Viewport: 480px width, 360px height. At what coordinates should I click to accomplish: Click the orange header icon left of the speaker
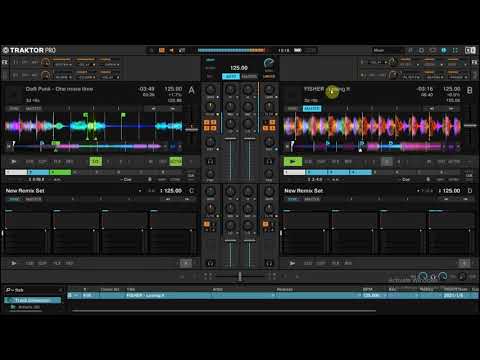click(x=162, y=50)
